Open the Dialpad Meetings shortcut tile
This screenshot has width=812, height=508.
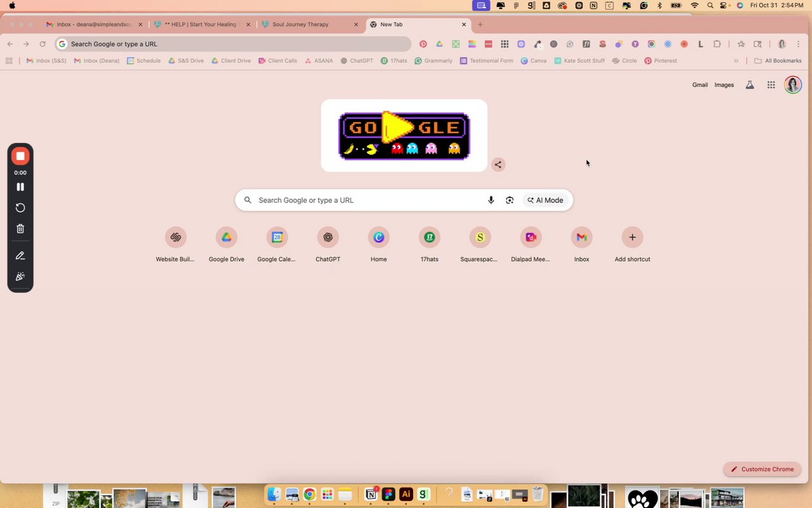pyautogui.click(x=531, y=244)
